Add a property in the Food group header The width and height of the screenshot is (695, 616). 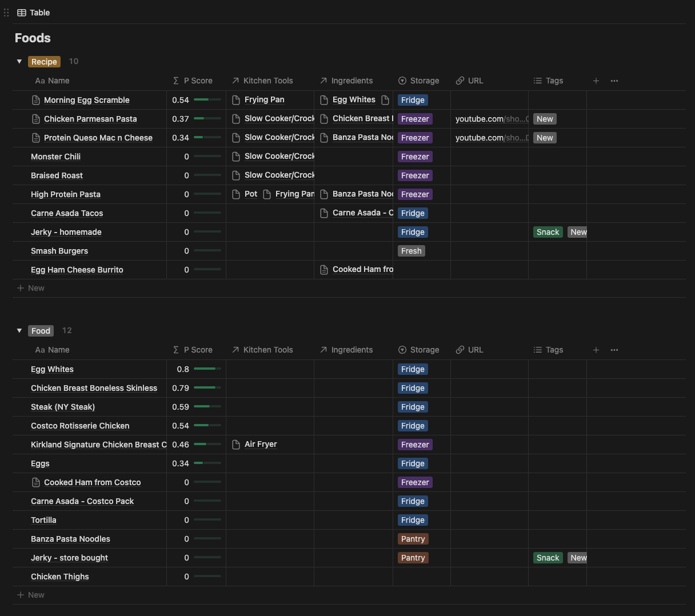(x=596, y=350)
